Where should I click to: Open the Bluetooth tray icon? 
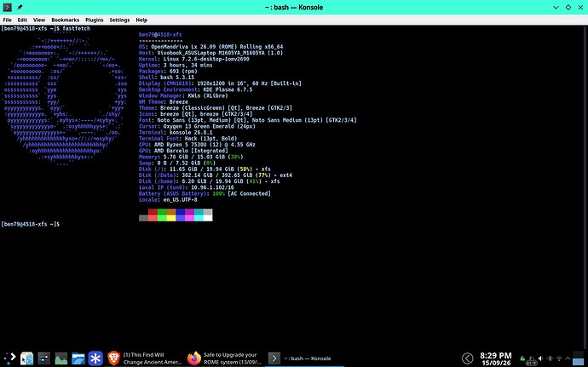(x=550, y=358)
